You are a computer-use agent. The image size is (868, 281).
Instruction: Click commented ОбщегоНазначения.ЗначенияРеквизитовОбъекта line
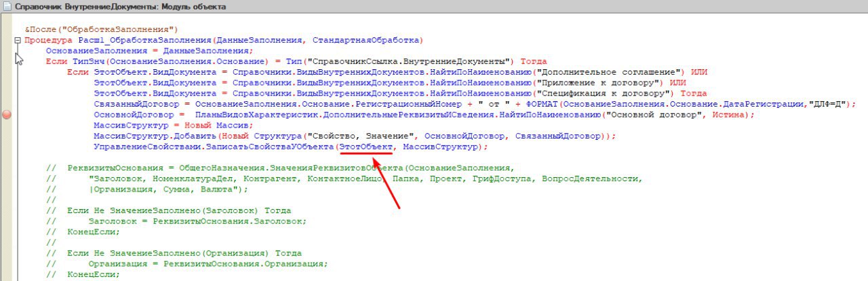(x=281, y=168)
